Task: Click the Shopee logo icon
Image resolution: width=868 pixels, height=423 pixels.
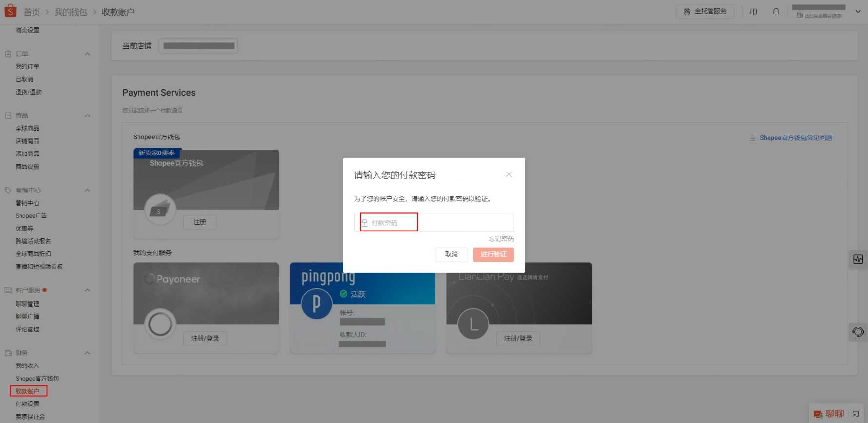Action: tap(10, 11)
